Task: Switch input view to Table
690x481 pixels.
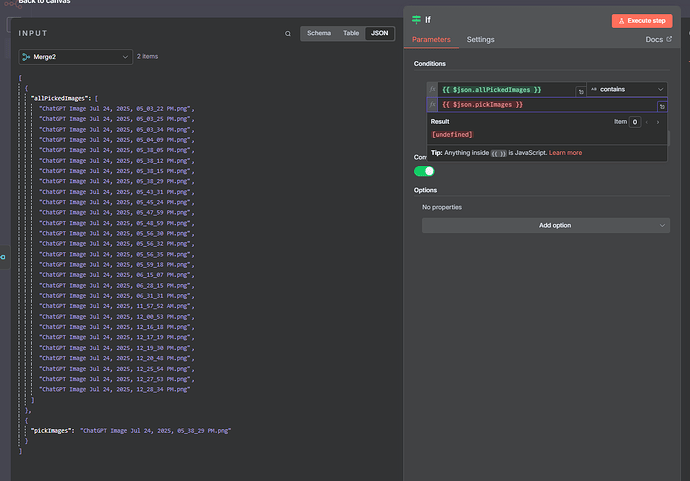Action: click(351, 33)
